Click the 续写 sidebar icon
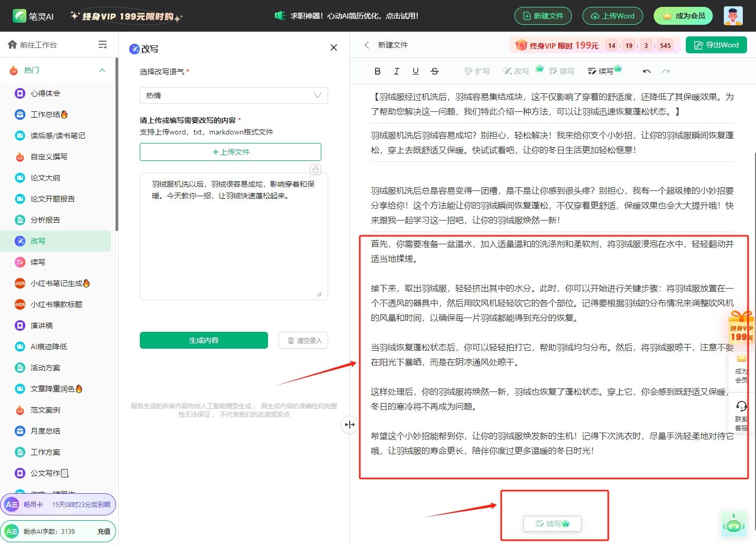Viewport: 756px width, 546px height. (x=20, y=262)
